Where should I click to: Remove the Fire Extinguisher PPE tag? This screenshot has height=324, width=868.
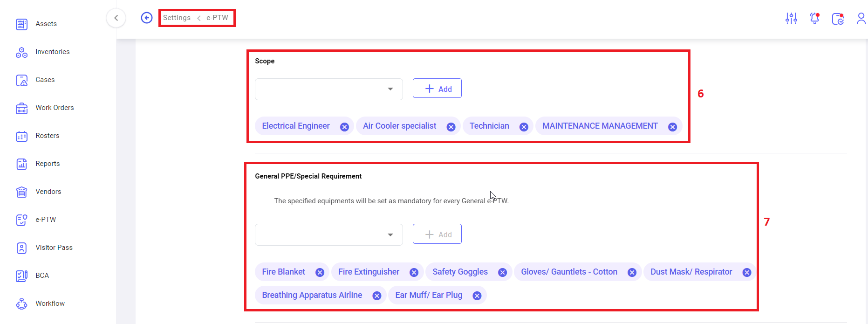pyautogui.click(x=414, y=273)
